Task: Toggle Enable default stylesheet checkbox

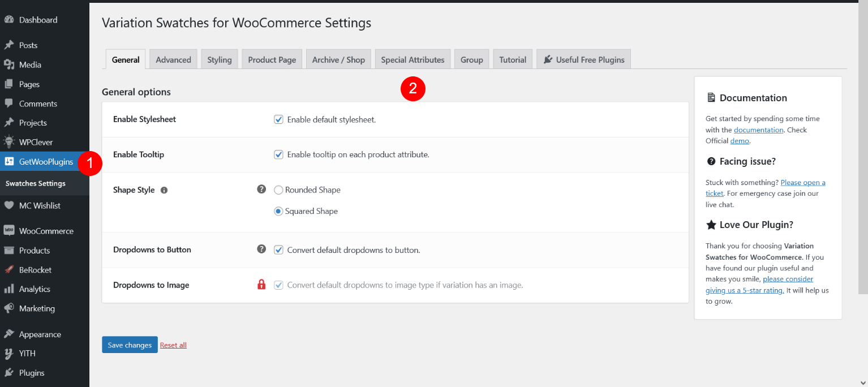Action: click(x=278, y=119)
